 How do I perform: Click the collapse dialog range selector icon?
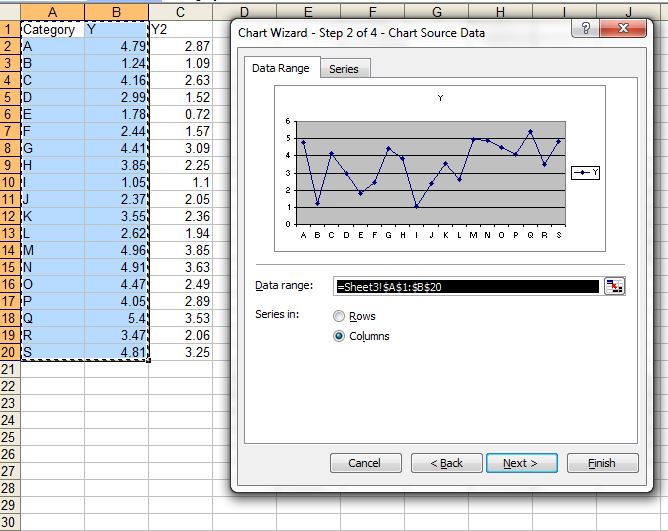pos(614,286)
